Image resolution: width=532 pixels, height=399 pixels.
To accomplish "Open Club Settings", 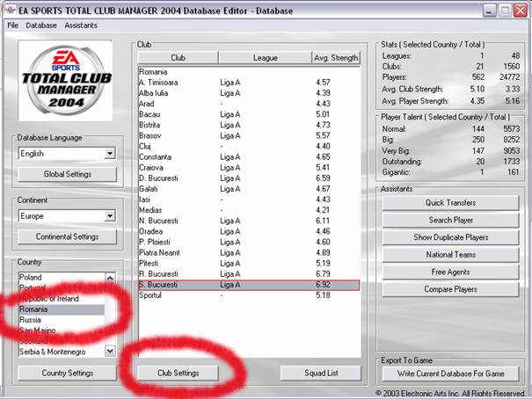I will click(178, 373).
